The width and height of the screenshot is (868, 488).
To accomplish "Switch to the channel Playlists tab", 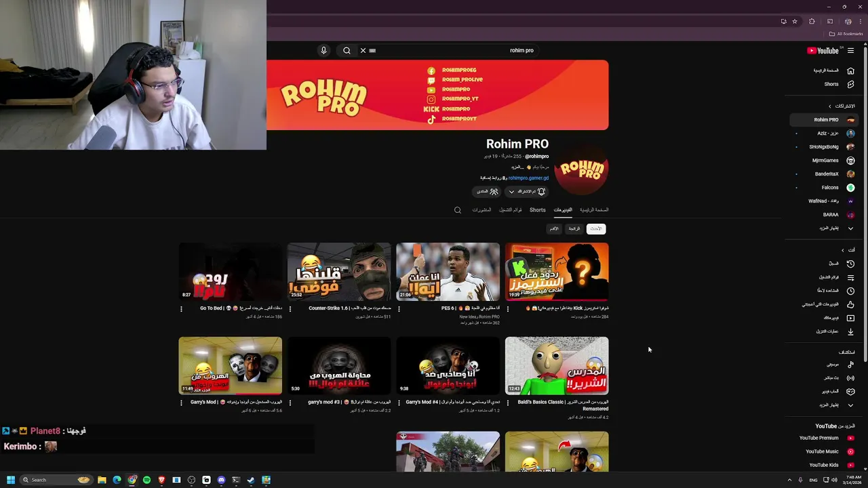I will tap(511, 210).
